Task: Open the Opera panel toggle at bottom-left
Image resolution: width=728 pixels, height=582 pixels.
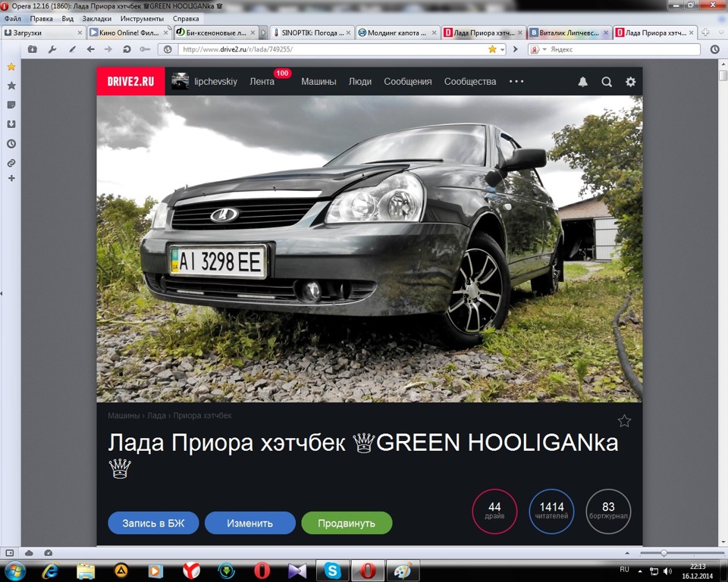Action: (9, 552)
